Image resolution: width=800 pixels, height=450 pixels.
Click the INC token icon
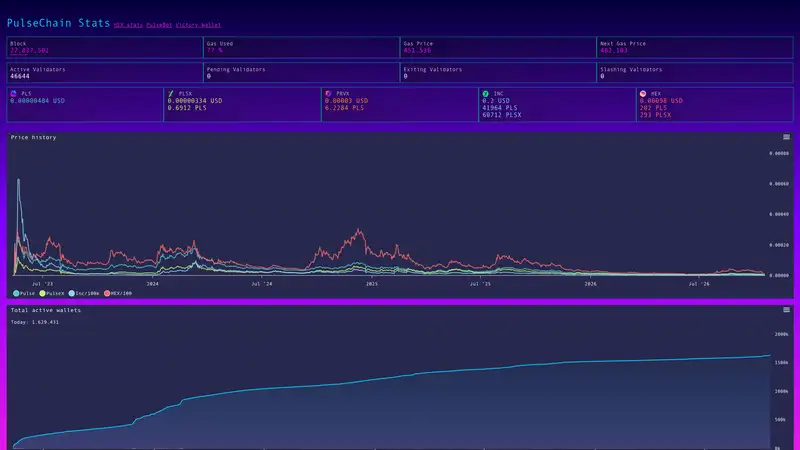pyautogui.click(x=486, y=94)
